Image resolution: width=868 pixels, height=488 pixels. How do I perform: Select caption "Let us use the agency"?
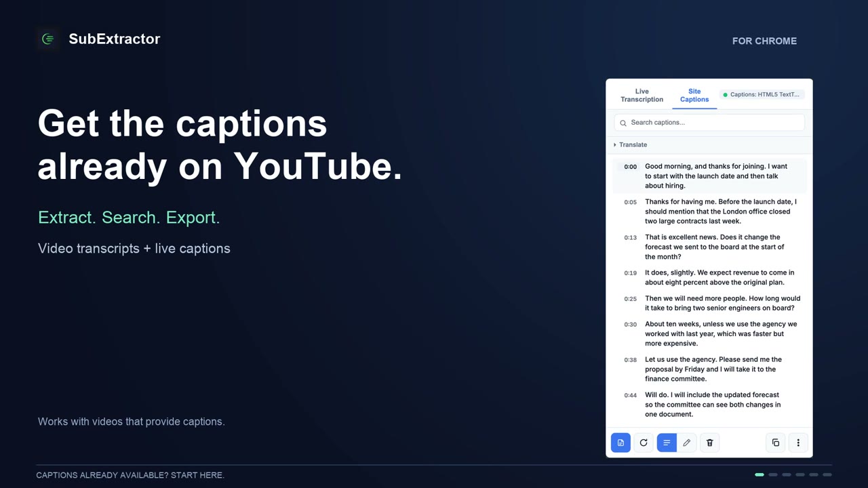coord(713,369)
